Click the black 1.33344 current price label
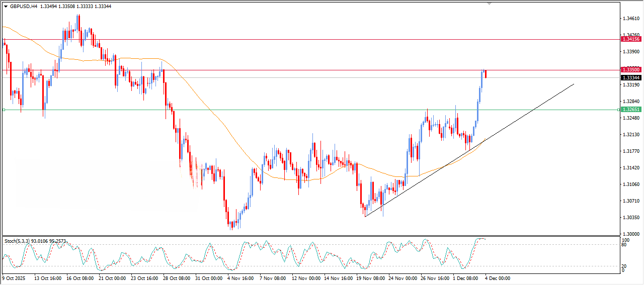The height and width of the screenshot is (285, 644). (x=631, y=78)
